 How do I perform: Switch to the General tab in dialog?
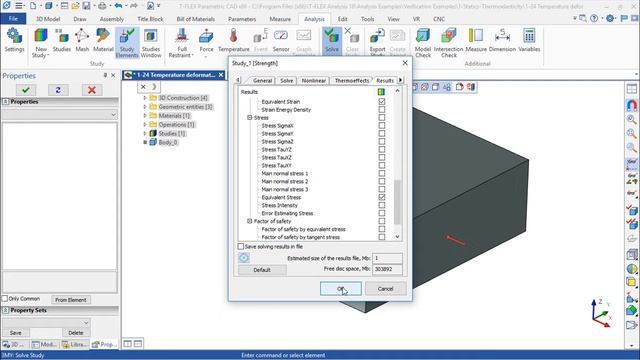tap(262, 80)
